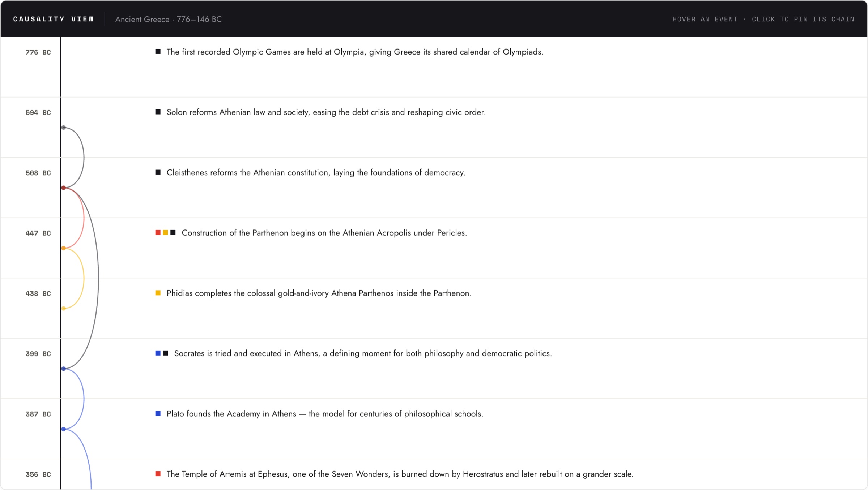Click red swatch beside Parthenon construction event
This screenshot has height=490, width=868.
158,233
